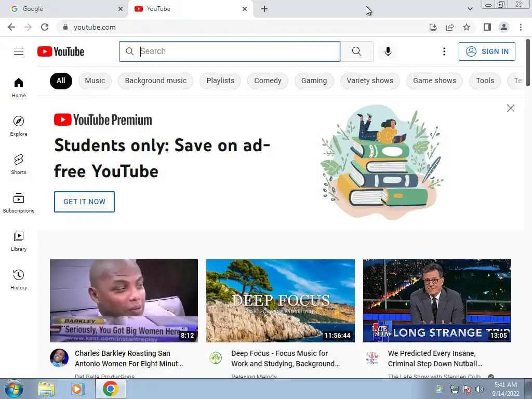Open Charles Barkley video channel avatar
The image size is (532, 399).
click(x=59, y=357)
